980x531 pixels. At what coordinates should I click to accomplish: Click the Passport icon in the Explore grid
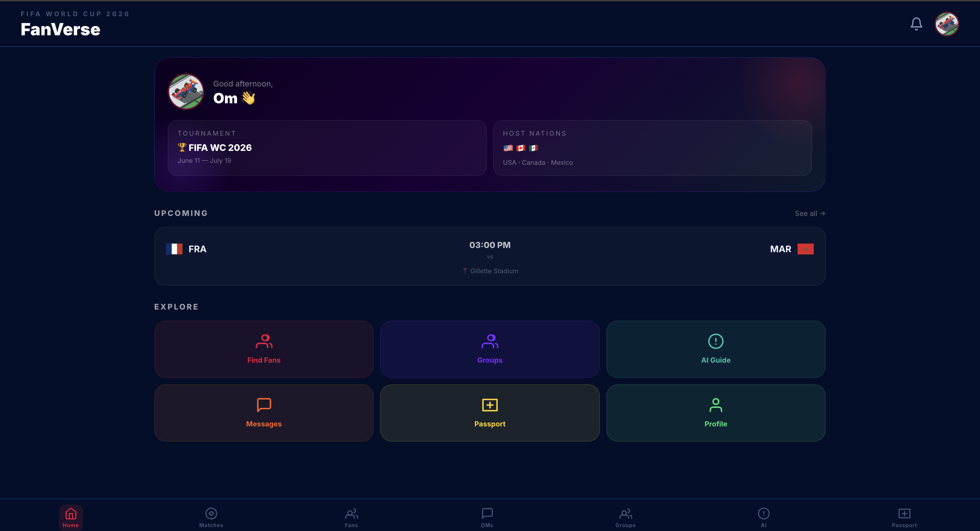pos(490,405)
